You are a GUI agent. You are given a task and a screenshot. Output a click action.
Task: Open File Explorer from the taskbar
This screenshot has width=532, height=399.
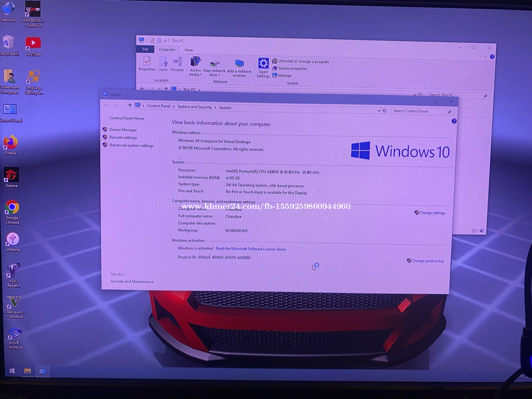27,371
